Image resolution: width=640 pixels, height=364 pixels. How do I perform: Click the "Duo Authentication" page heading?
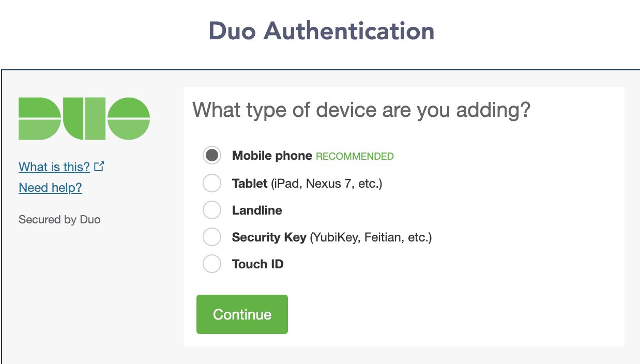[x=321, y=31]
